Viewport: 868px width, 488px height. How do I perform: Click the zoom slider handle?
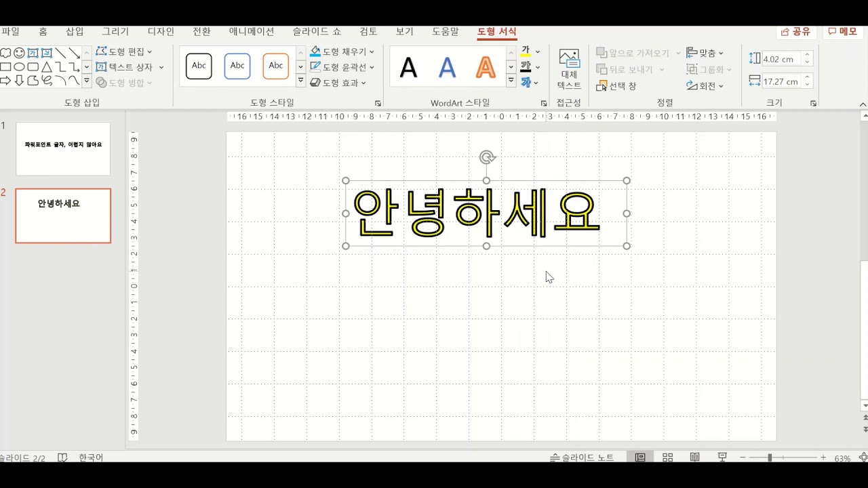click(x=770, y=458)
